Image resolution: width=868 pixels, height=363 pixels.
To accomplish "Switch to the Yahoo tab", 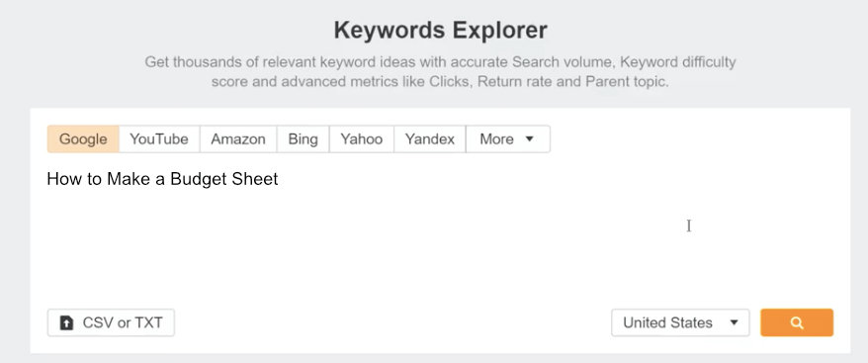I will (x=362, y=138).
